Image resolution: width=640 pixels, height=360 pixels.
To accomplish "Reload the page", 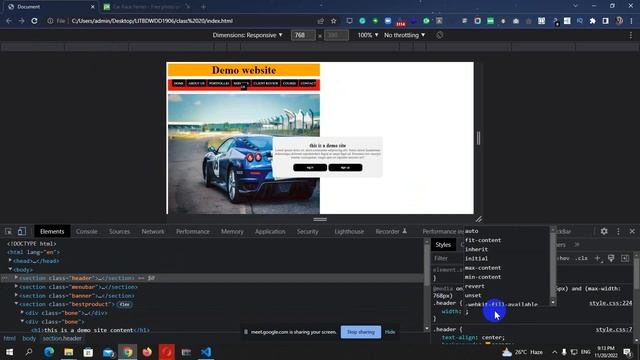I will tap(34, 21).
